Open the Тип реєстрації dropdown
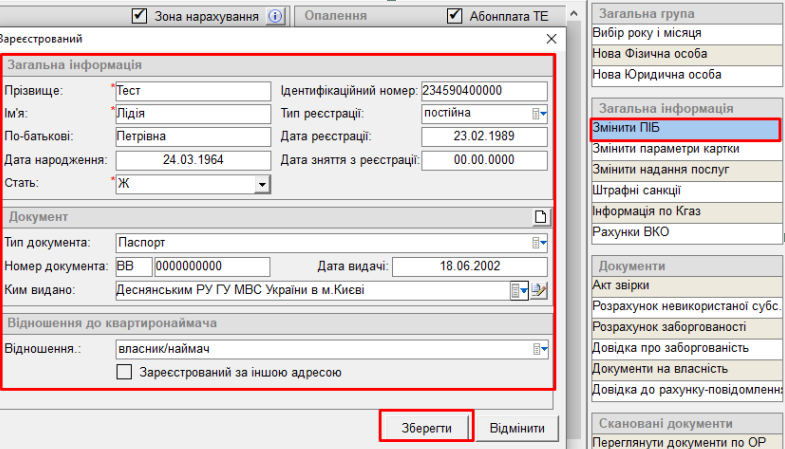The height and width of the screenshot is (449, 785). (x=540, y=114)
